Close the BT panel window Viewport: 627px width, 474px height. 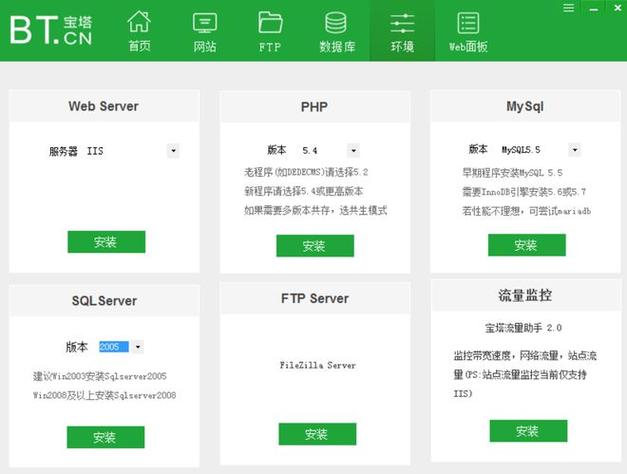coord(617,8)
